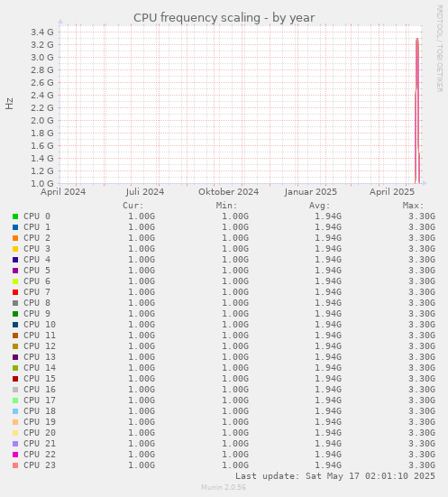Viewport: 448px width, 497px height.
Task: Select the 'CPU 20' legend label
Action: [x=40, y=433]
